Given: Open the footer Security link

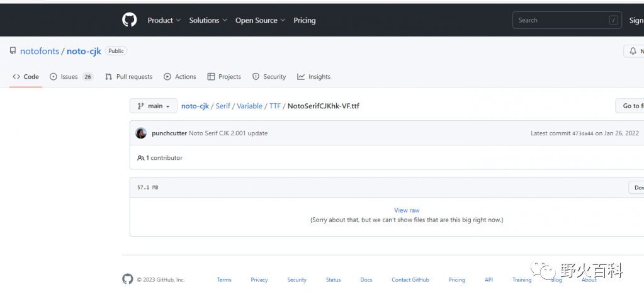Looking at the screenshot, I should [297, 279].
